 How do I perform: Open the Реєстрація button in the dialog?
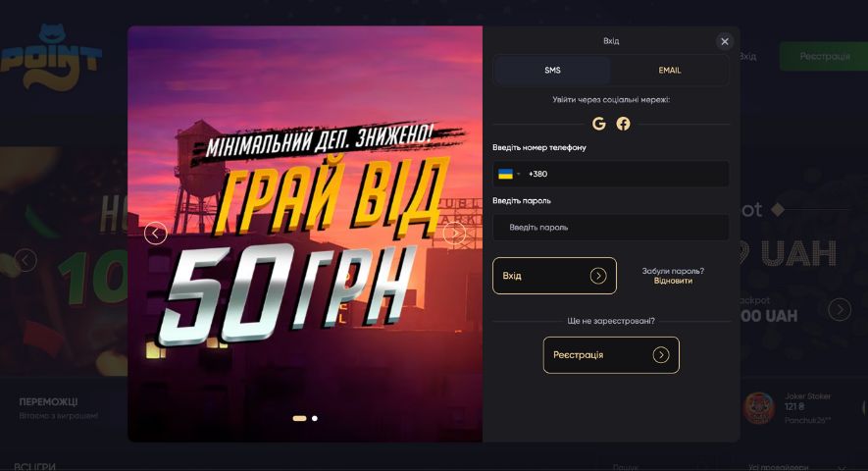tap(611, 355)
